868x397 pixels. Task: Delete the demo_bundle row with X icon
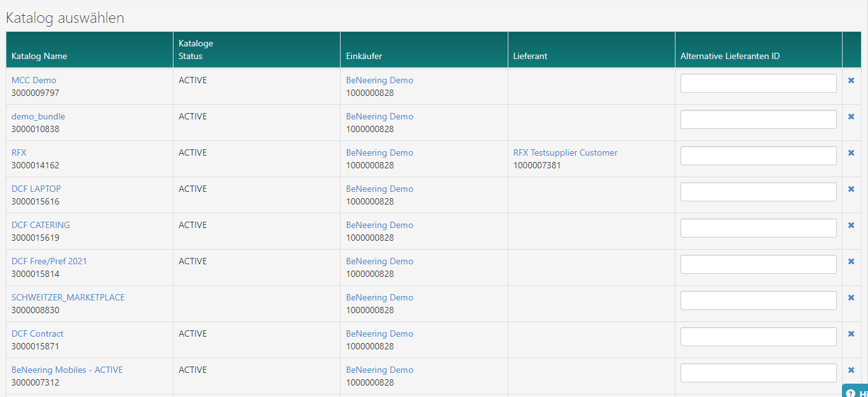tap(851, 117)
